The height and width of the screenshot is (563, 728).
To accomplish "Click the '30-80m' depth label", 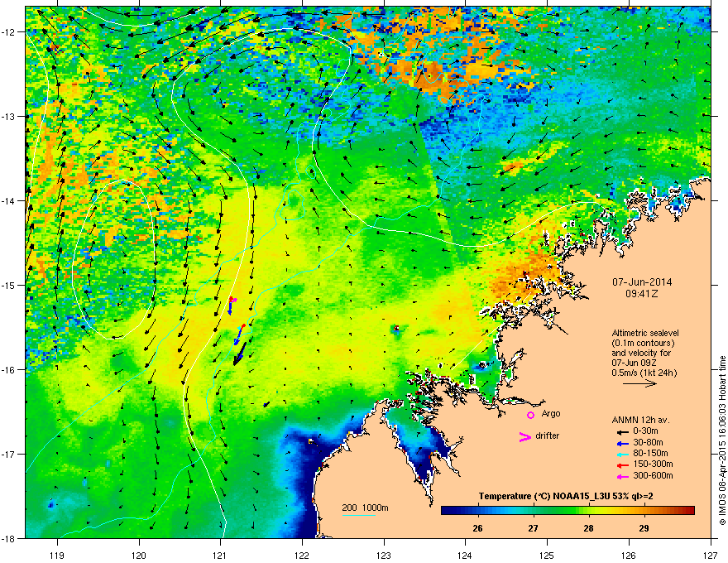I will point(648,442).
